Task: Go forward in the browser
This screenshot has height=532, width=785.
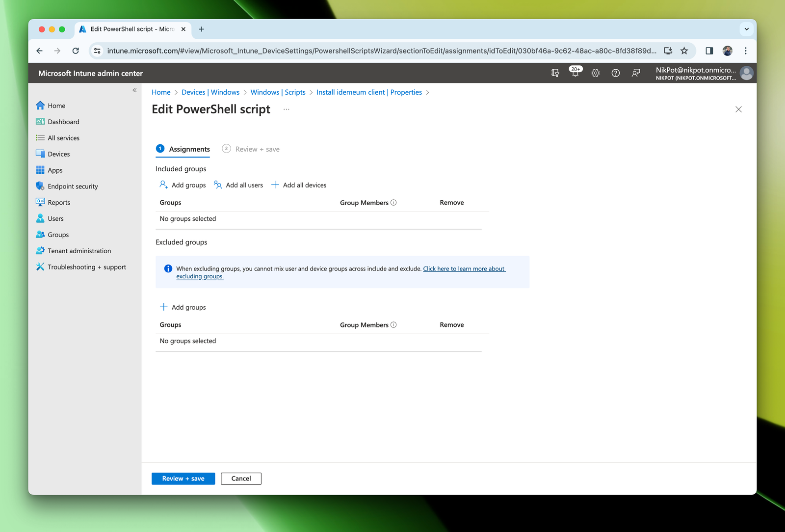Action: pos(57,51)
